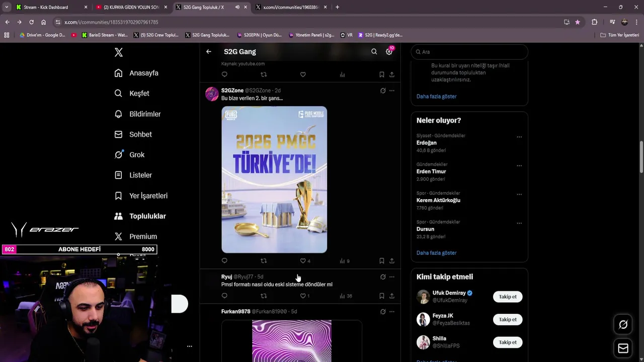Open the 2026 PMGC Türkiye'de image

click(274, 179)
